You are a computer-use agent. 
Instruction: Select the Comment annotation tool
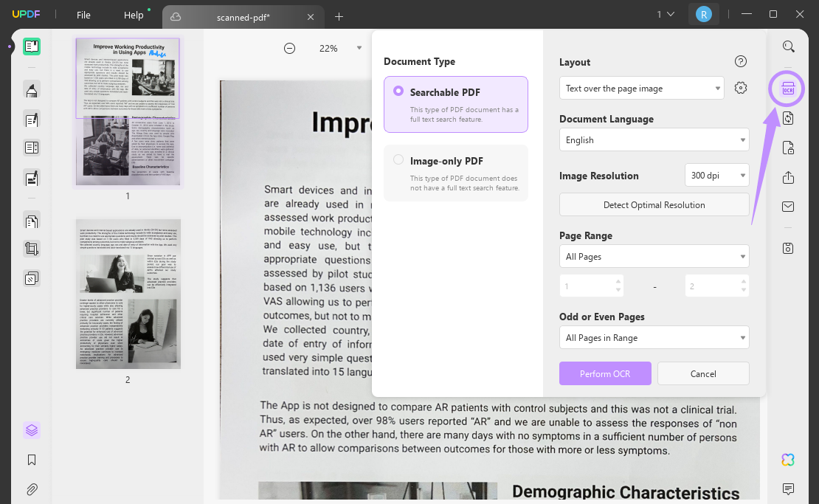pos(31,89)
